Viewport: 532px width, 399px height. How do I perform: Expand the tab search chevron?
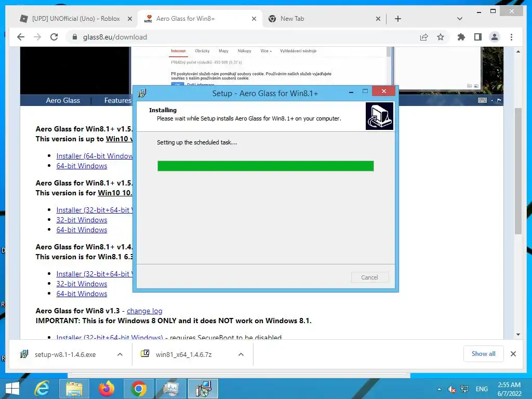coord(460,19)
